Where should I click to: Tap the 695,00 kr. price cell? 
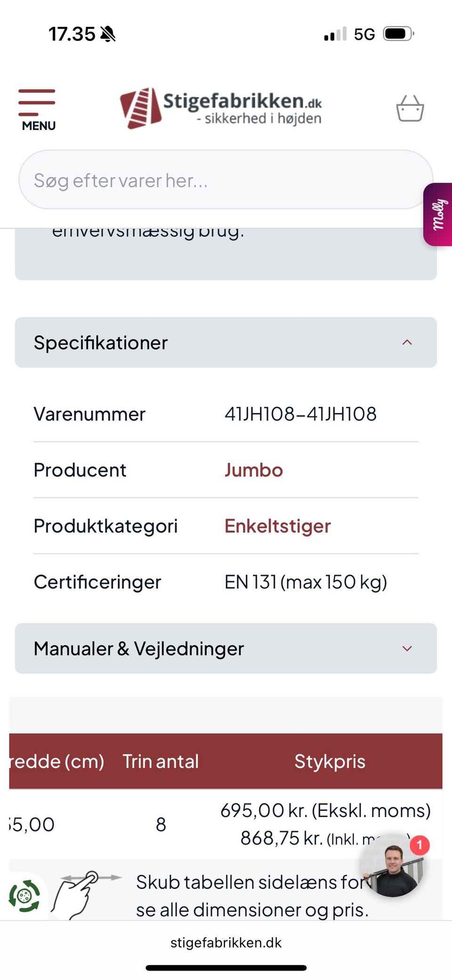[325, 810]
